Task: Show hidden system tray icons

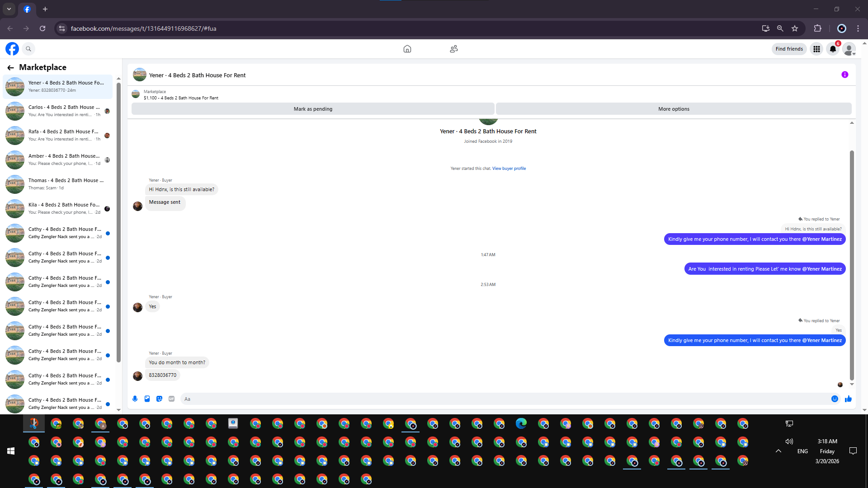Action: (778, 450)
